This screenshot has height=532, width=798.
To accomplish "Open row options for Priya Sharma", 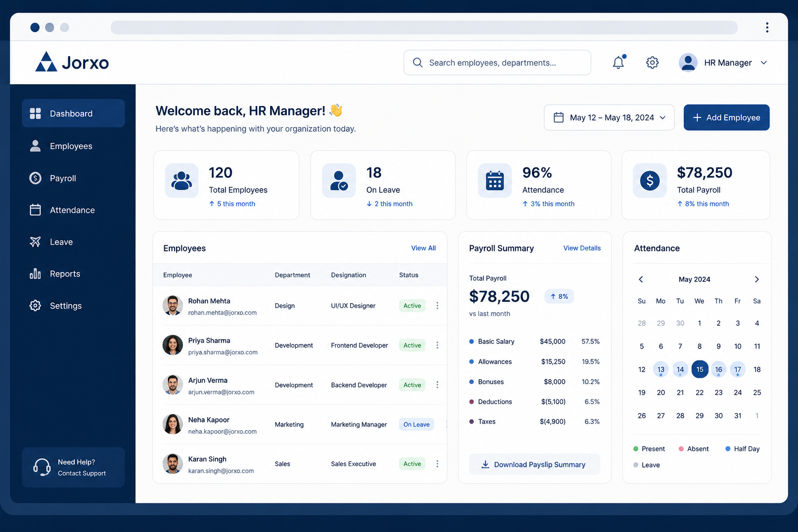I will (437, 345).
